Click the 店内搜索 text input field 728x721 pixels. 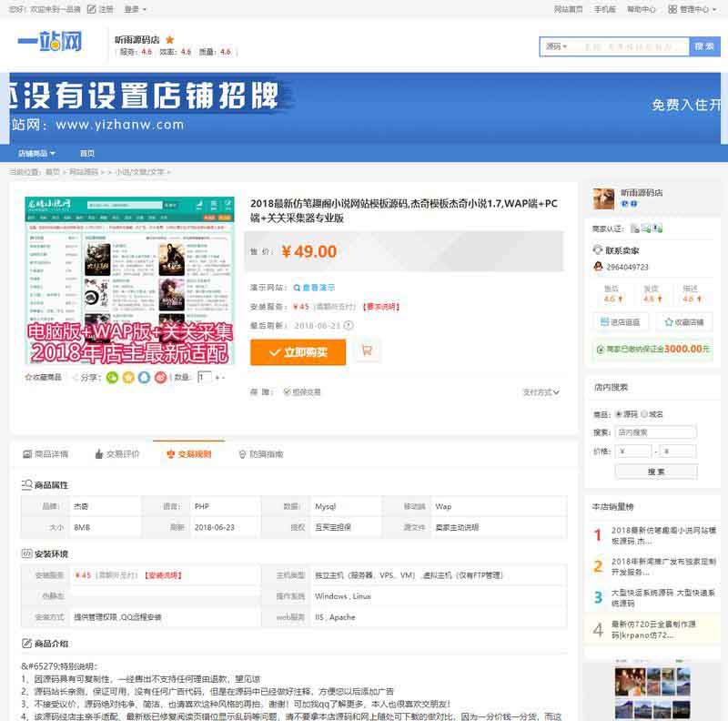pos(655,432)
